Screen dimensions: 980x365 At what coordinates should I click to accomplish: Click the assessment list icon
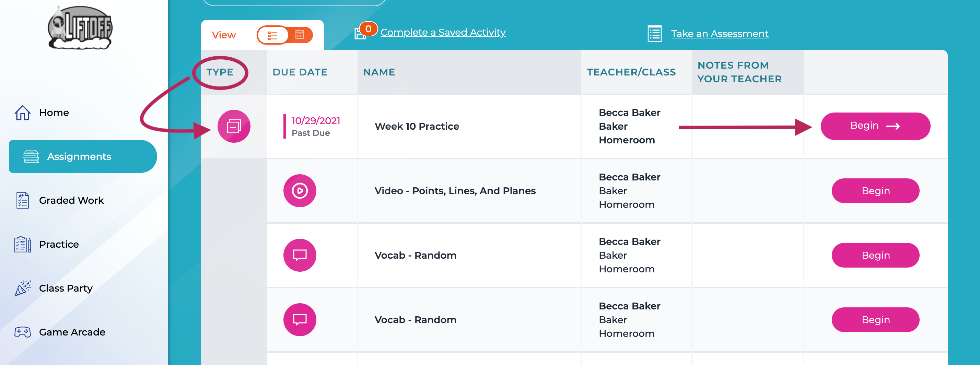point(654,34)
